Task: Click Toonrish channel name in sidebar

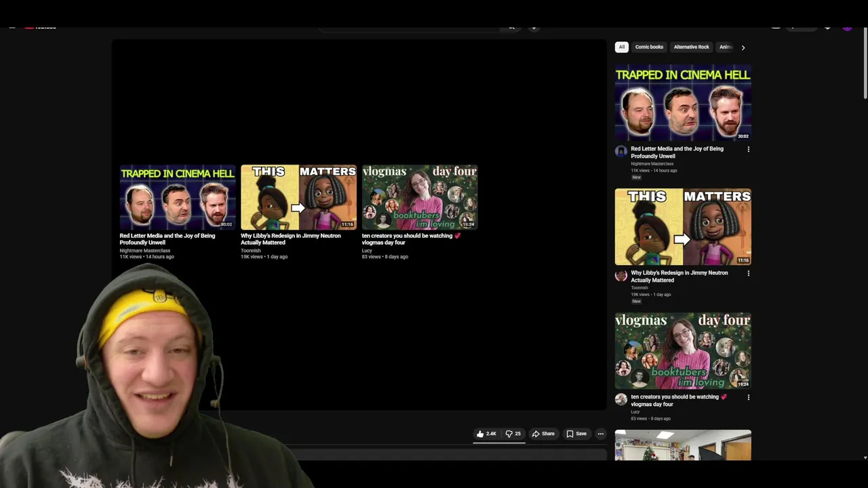Action: [639, 288]
